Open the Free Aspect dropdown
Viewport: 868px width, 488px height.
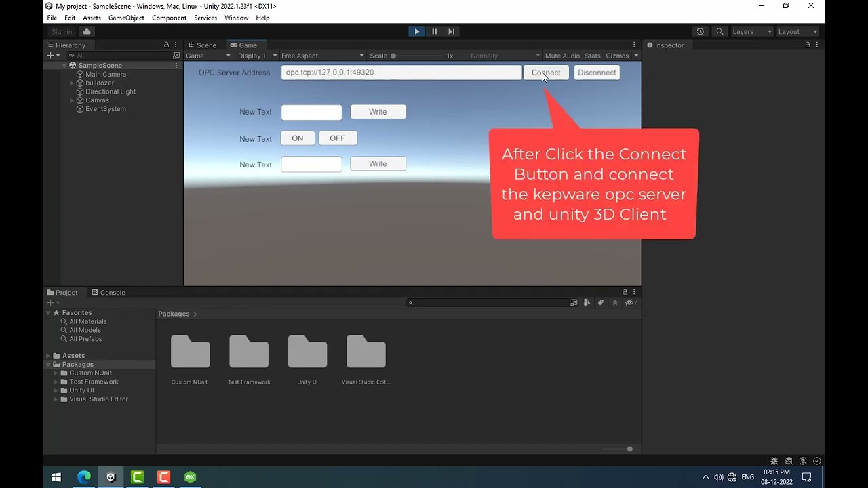323,56
